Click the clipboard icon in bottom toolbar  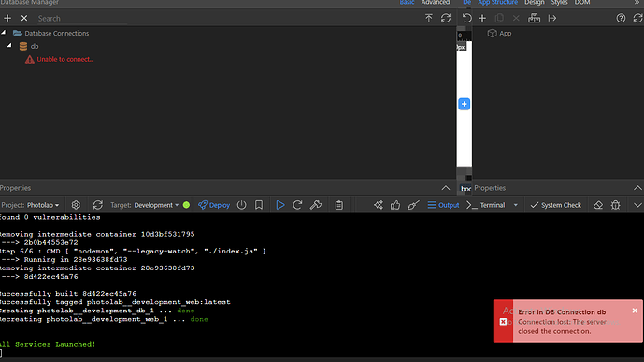pyautogui.click(x=339, y=205)
